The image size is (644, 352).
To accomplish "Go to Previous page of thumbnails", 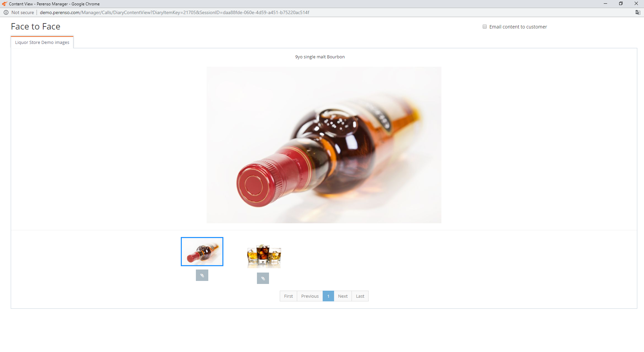I will (310, 296).
